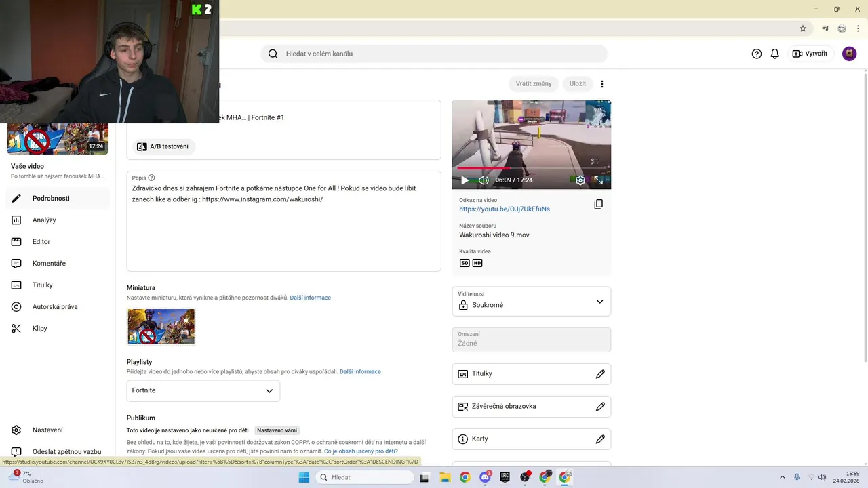This screenshot has height=488, width=868.
Task: Click the search magnifier icon in channel search
Action: pyautogui.click(x=273, y=54)
